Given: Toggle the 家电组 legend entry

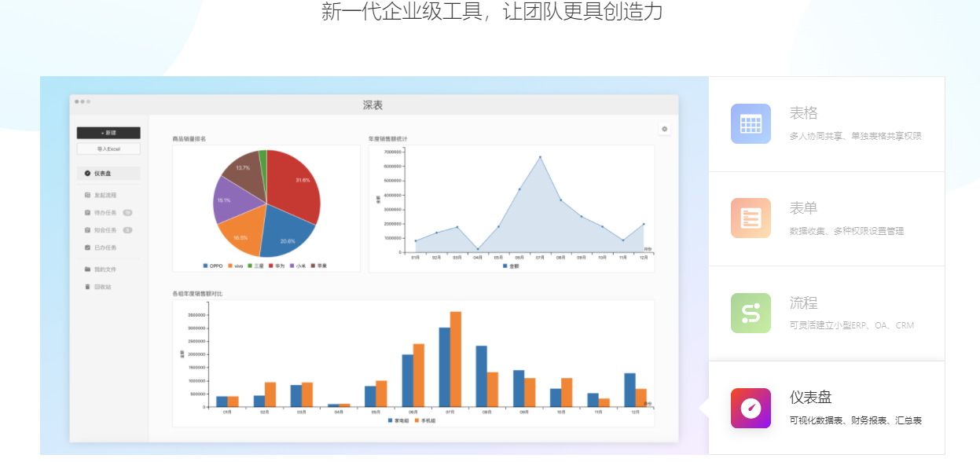Looking at the screenshot, I should 398,420.
